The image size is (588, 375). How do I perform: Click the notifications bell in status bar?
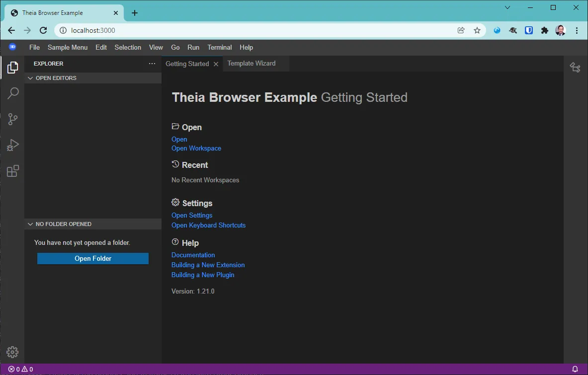click(x=575, y=369)
